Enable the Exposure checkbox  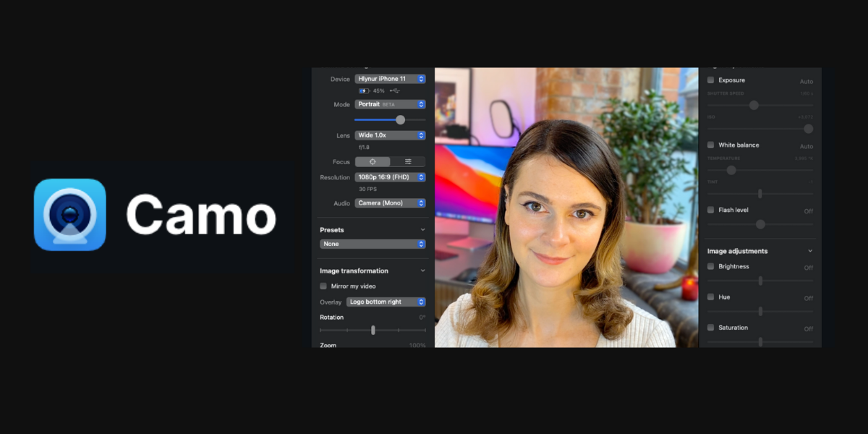click(x=711, y=80)
